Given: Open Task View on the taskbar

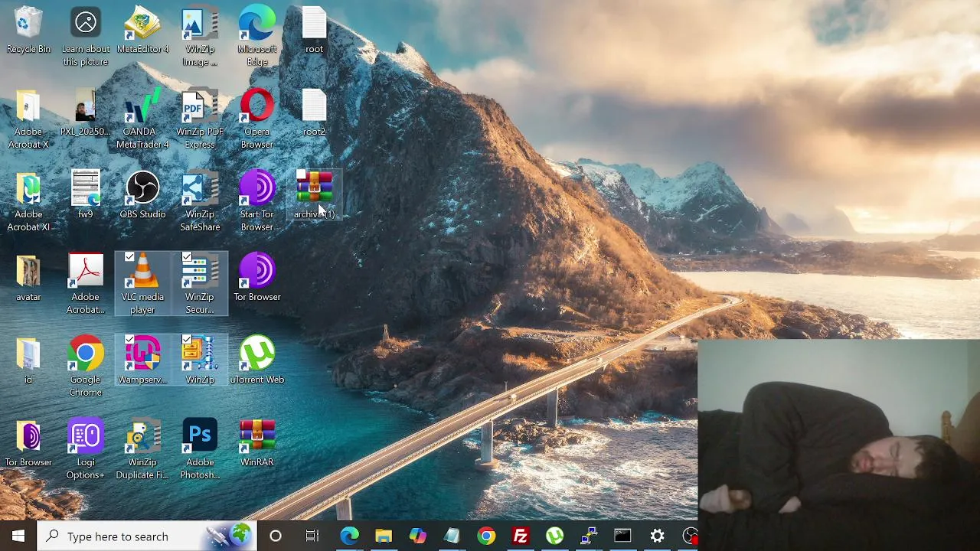Looking at the screenshot, I should pyautogui.click(x=312, y=536).
